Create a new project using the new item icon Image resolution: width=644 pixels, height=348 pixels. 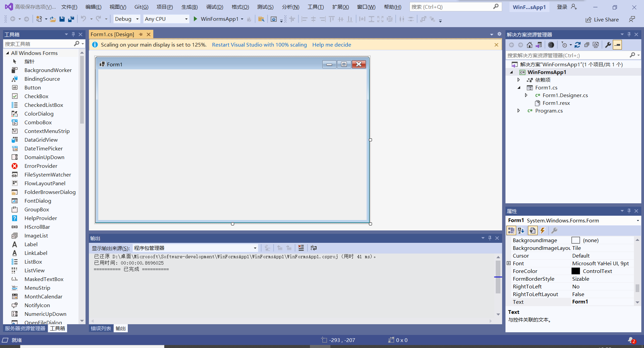tap(39, 19)
